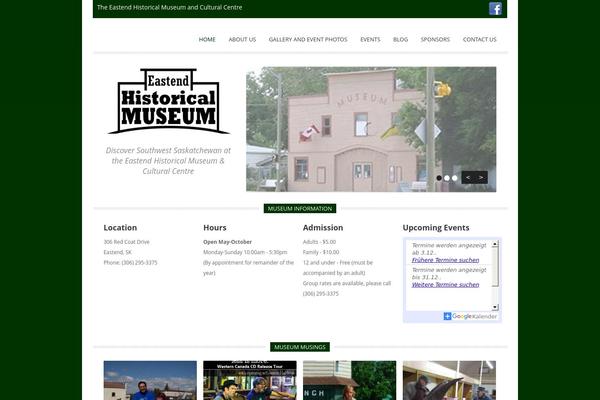600x400 pixels.
Task: Click the calendar scrollbar thumb
Action: pos(495,267)
